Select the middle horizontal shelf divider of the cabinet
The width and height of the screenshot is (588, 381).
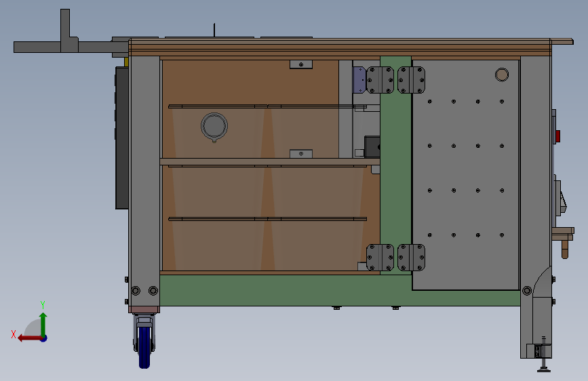(x=270, y=161)
